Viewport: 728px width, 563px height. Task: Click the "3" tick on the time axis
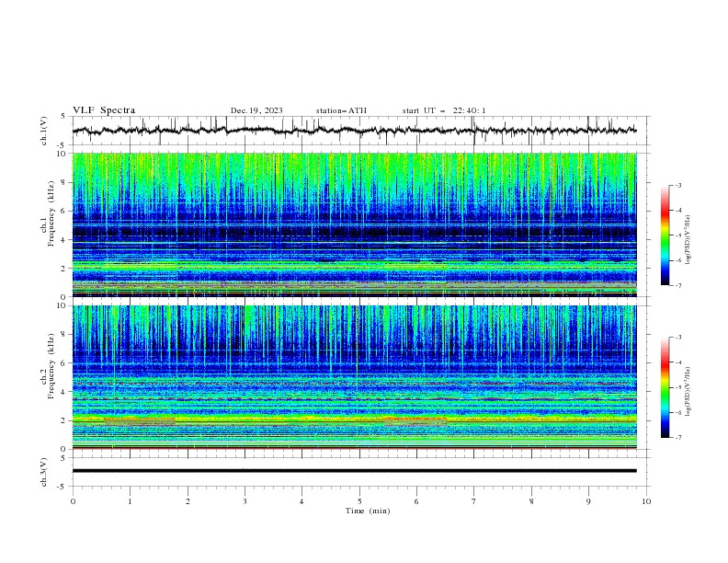245,501
